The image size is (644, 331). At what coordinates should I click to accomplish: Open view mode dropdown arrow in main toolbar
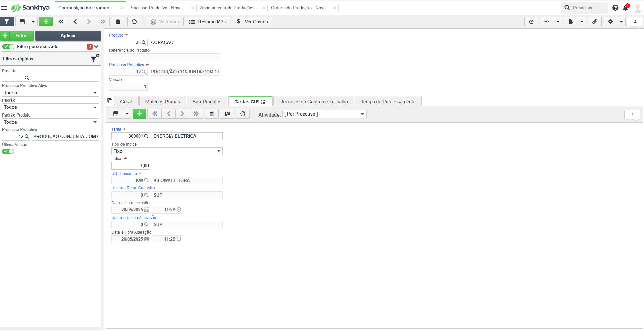33,22
